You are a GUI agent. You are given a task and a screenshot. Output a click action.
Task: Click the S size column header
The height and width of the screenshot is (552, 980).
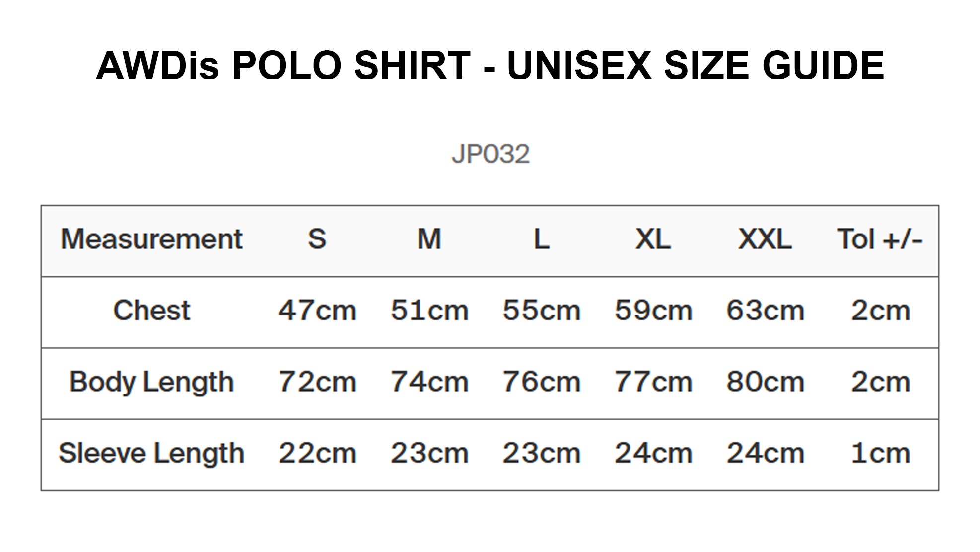tap(317, 239)
